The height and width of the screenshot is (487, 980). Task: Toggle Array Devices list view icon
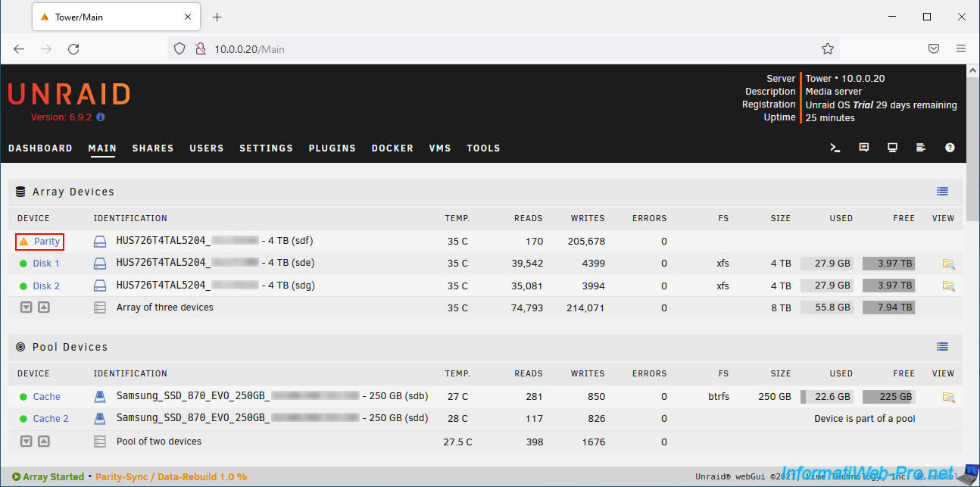[942, 192]
